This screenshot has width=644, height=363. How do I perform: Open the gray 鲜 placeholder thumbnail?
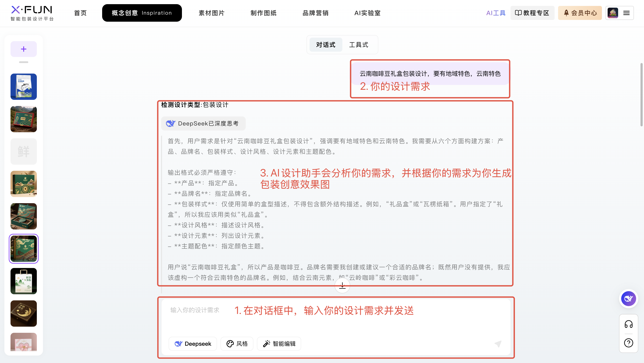click(24, 152)
